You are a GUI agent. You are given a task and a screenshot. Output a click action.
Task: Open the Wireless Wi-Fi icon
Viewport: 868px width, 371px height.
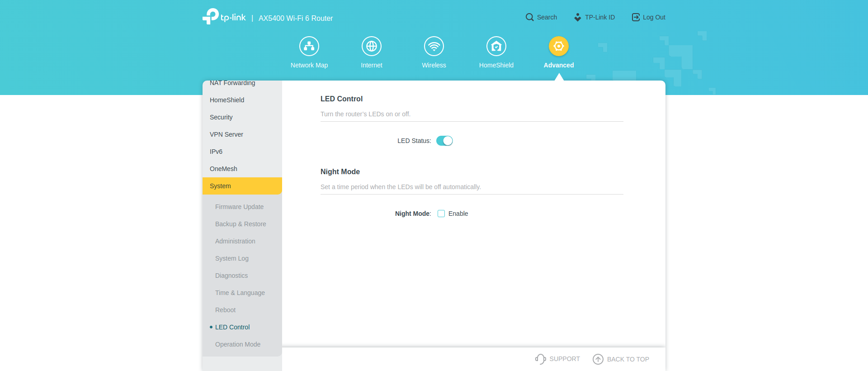434,46
